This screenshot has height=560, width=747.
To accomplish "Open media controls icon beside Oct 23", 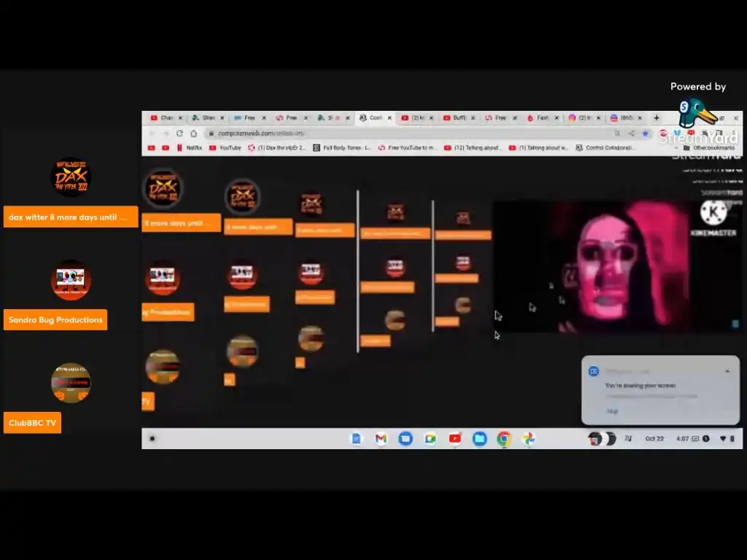I will tap(628, 438).
